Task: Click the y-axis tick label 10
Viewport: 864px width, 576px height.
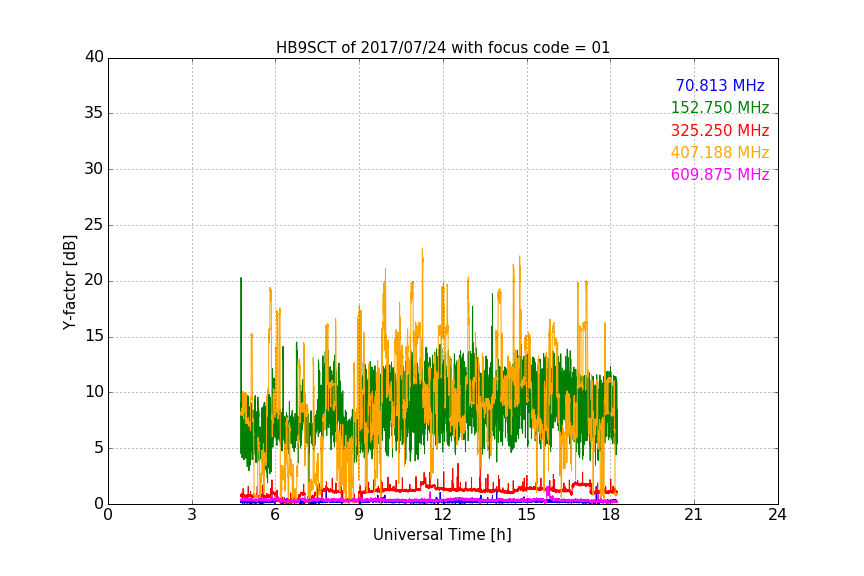Action: coord(94,392)
